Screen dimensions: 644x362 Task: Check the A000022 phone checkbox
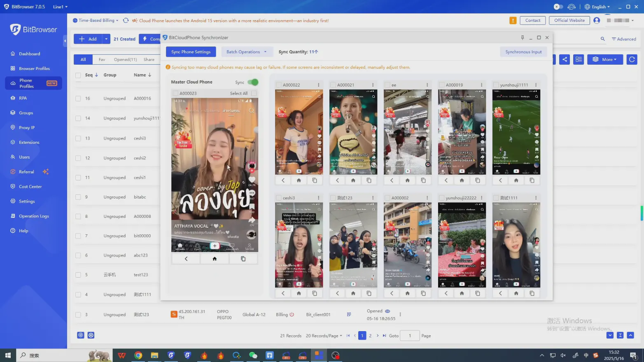[279, 85]
